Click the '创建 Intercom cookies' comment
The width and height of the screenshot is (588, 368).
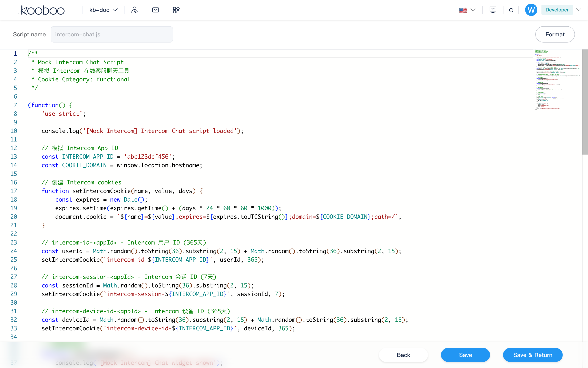pos(81,183)
